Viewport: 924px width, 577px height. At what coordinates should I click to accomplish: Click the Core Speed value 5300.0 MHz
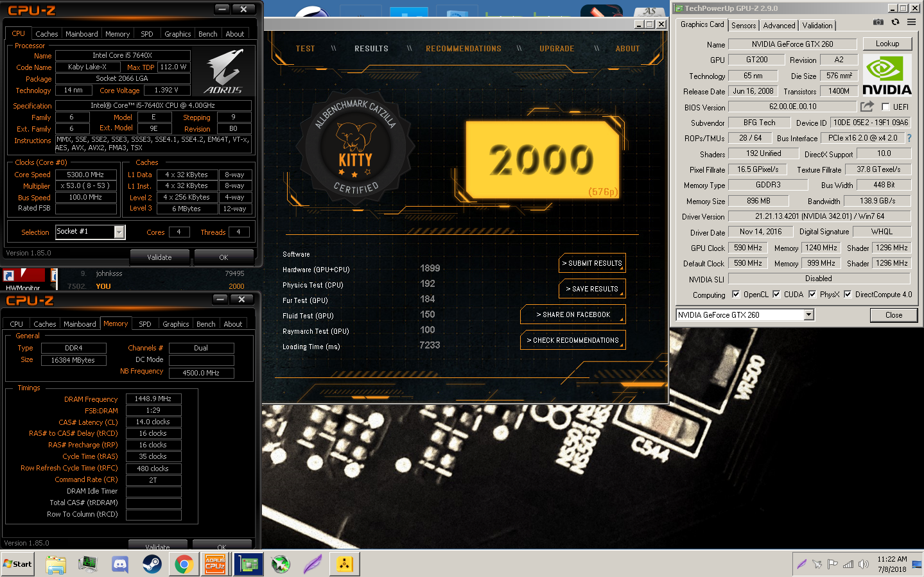pyautogui.click(x=85, y=175)
